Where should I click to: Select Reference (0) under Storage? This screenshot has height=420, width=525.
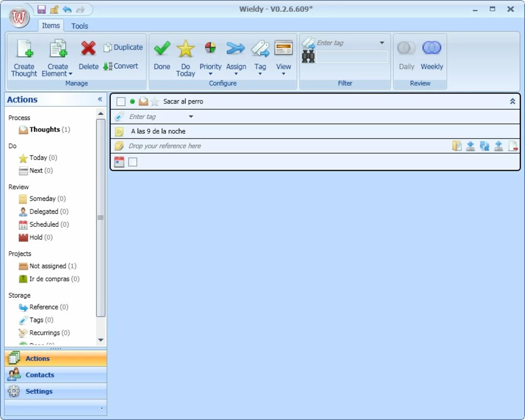44,307
